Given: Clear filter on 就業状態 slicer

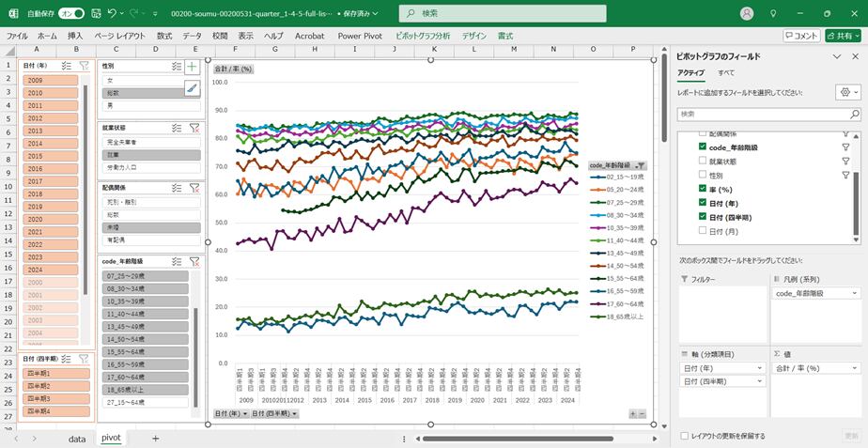Looking at the screenshot, I should 194,128.
